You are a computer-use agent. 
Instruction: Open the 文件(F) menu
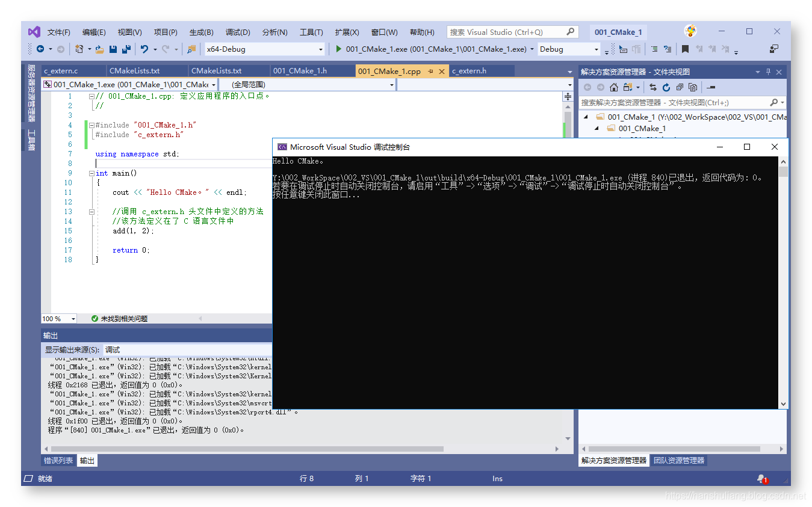59,32
